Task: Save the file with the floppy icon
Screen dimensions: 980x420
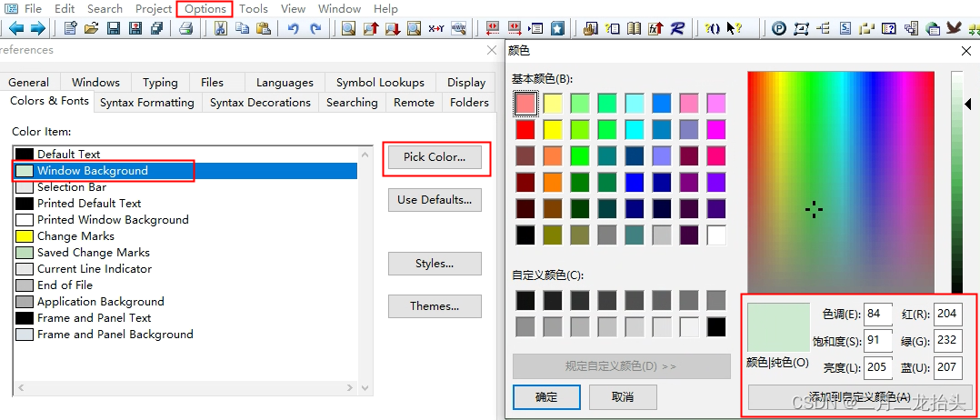Action: click(113, 28)
